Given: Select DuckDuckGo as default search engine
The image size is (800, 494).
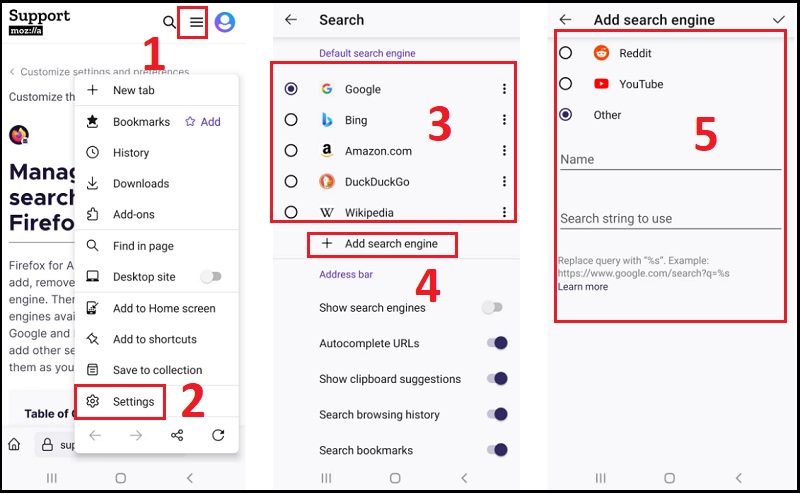Looking at the screenshot, I should coord(291,181).
